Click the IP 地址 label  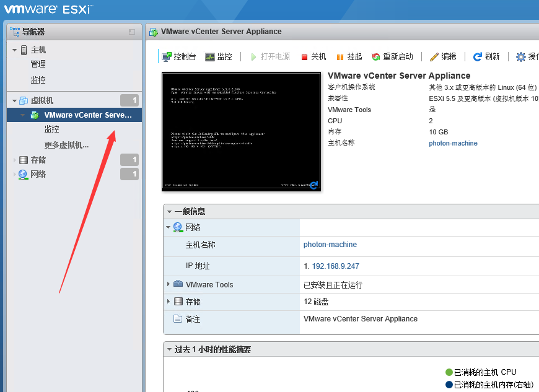pyautogui.click(x=198, y=266)
